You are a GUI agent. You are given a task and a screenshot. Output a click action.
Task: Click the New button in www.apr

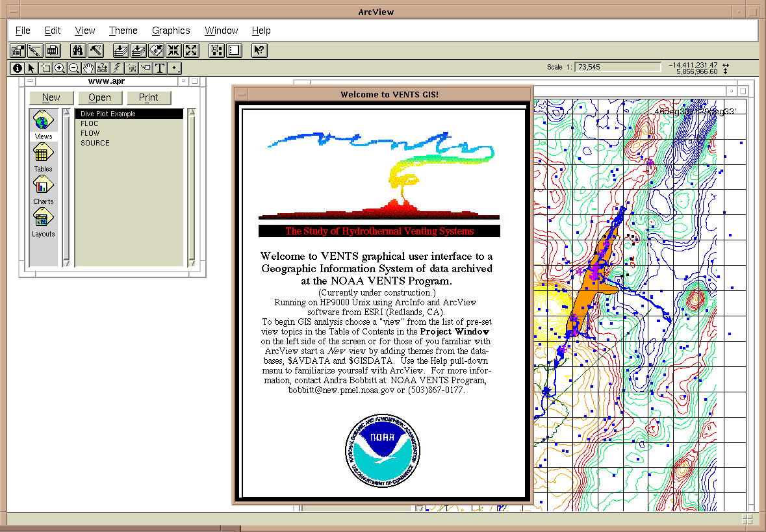pos(51,97)
